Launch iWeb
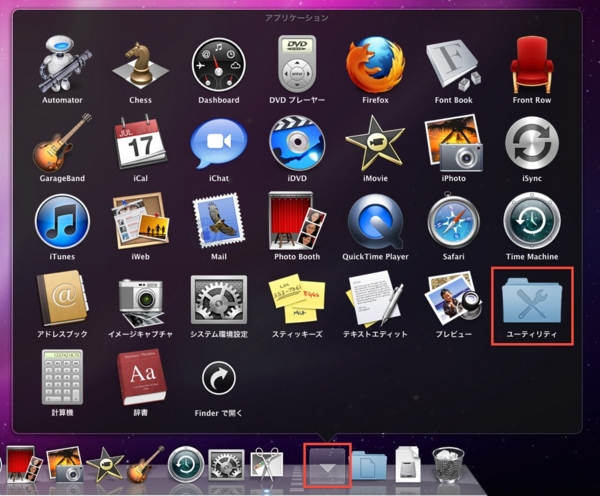The image size is (600, 496). click(140, 221)
